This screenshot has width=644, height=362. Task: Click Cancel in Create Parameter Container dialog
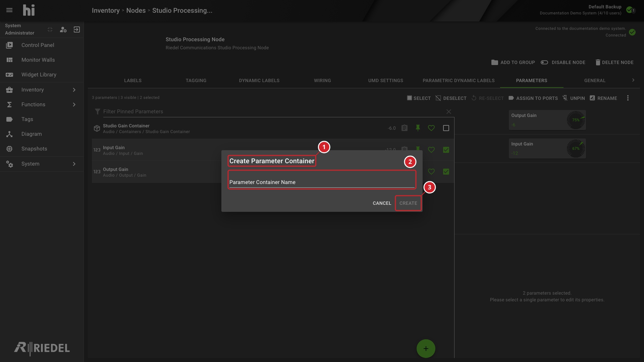coord(382,203)
